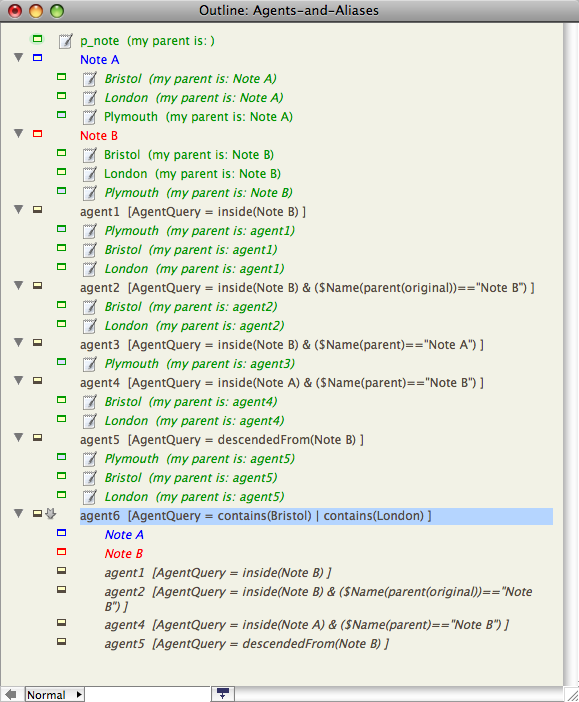
Task: Click the agent6 top-level agent icon
Action: point(38,514)
